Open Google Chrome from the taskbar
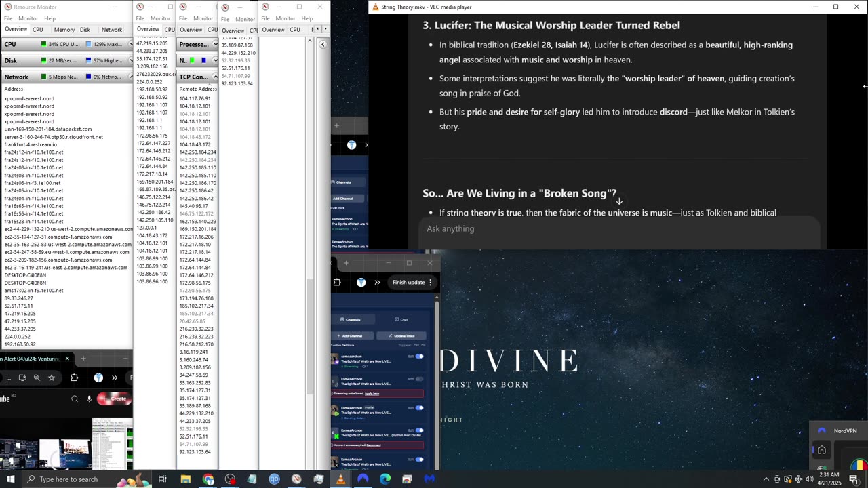Screen dimensions: 868x488 [208, 479]
